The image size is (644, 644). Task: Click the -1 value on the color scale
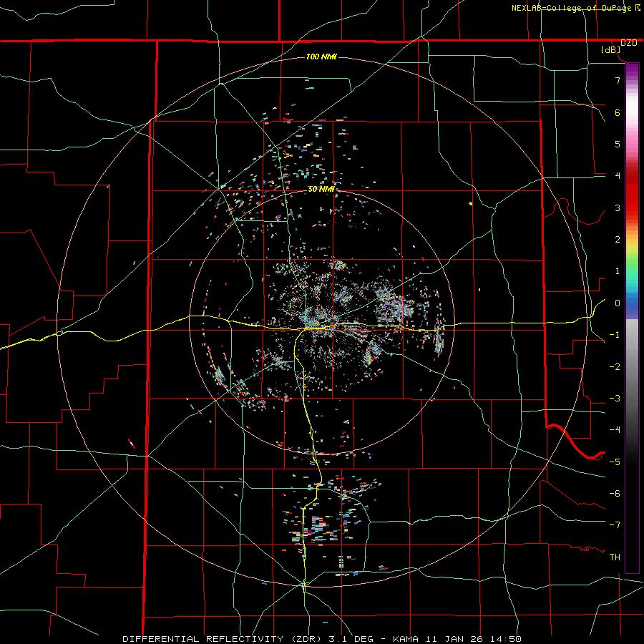(x=615, y=335)
